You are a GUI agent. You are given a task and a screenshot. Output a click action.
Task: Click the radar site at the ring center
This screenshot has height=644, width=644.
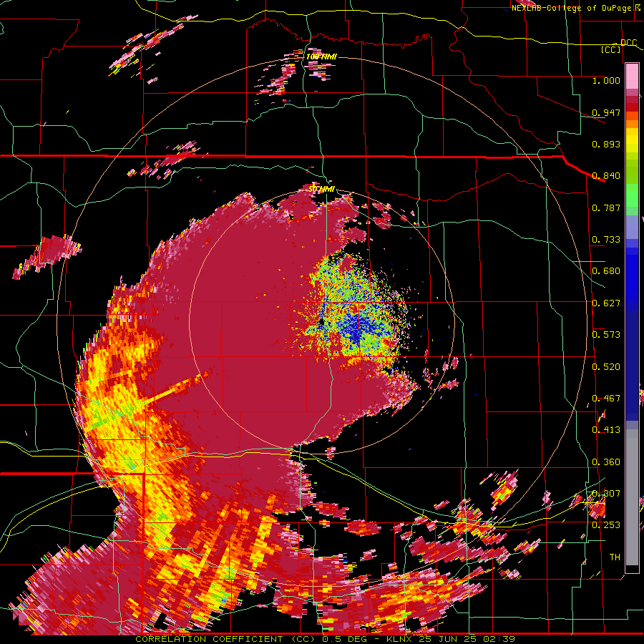(321, 323)
